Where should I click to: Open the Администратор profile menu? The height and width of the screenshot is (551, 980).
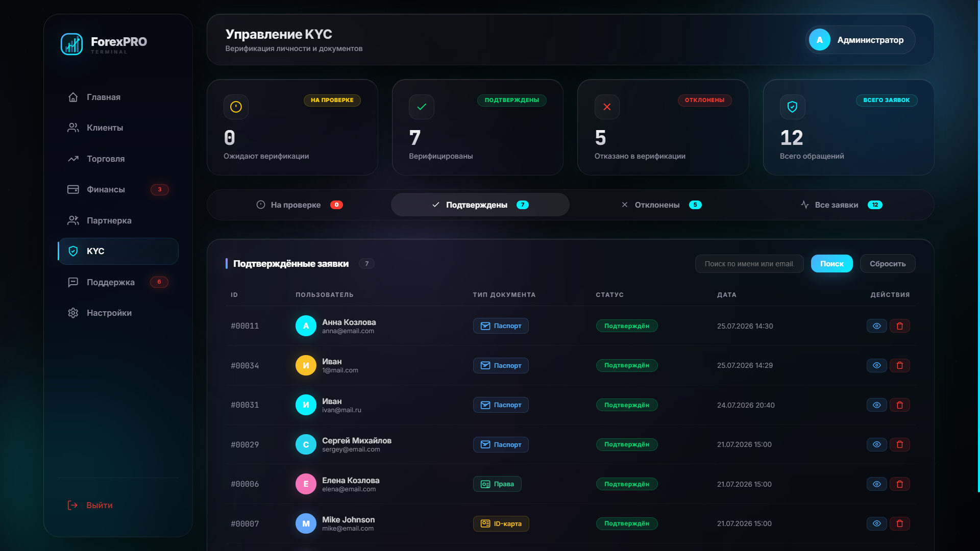(860, 40)
